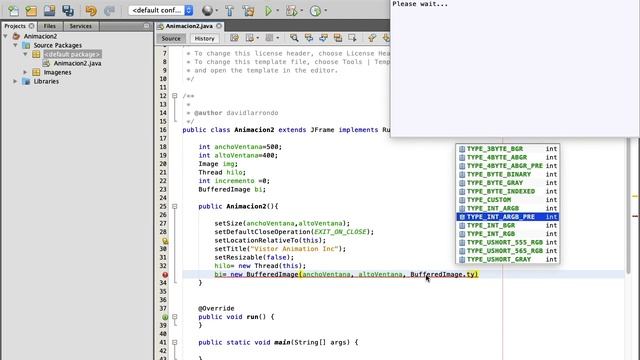640x360 pixels.
Task: Click the Last Edit icon in editor toolbar
Action: [x=234, y=38]
